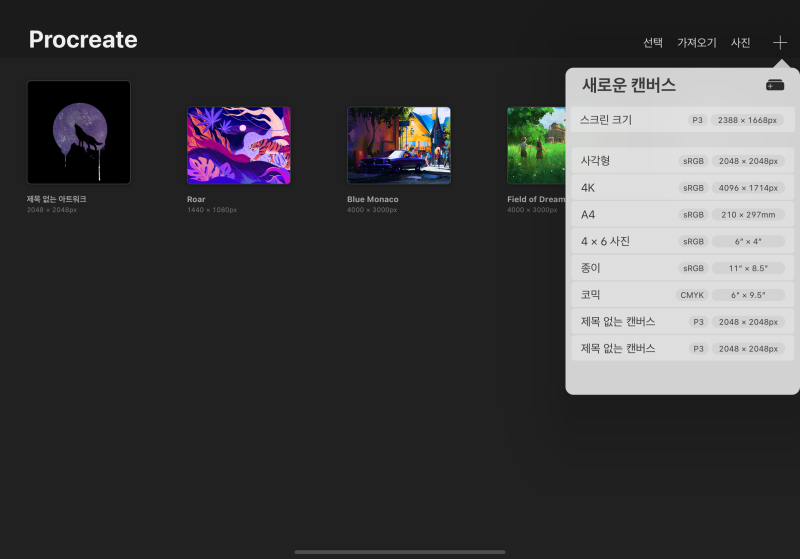Screen dimensions: 800x559
Task: Click the 210 × 297mm size label
Action: pos(748,215)
